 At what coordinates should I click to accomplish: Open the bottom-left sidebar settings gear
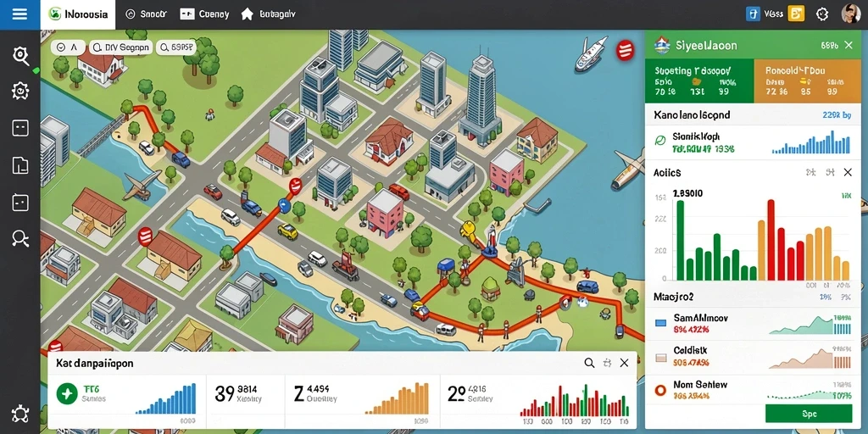[x=20, y=413]
